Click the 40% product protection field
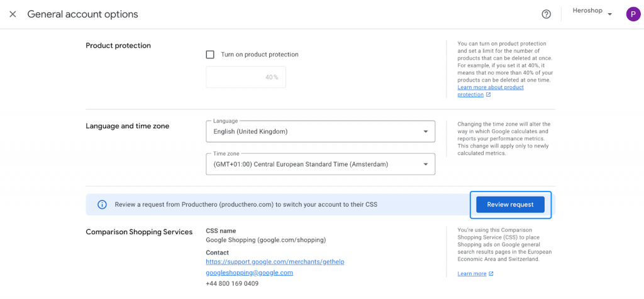Screen dimensions: 644x299 click(x=246, y=77)
